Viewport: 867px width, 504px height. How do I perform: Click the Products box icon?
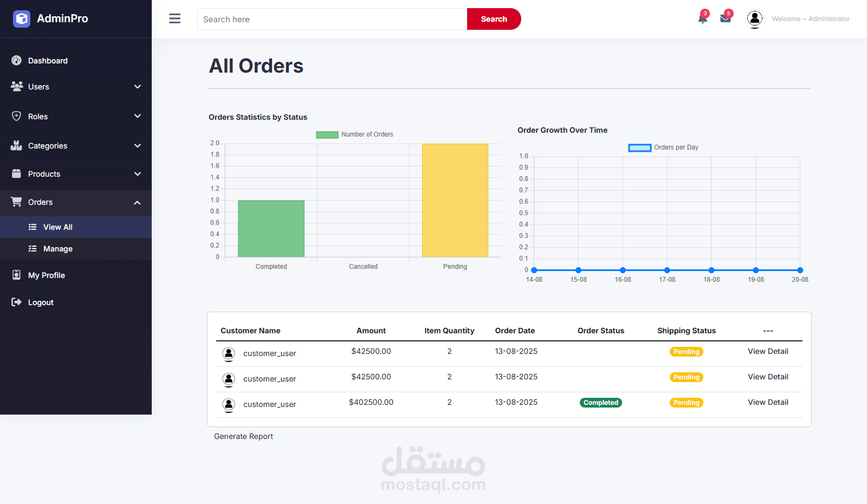[17, 173]
